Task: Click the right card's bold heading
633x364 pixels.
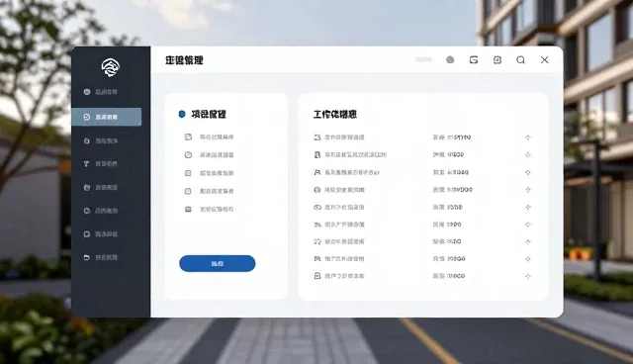Action: pos(335,115)
